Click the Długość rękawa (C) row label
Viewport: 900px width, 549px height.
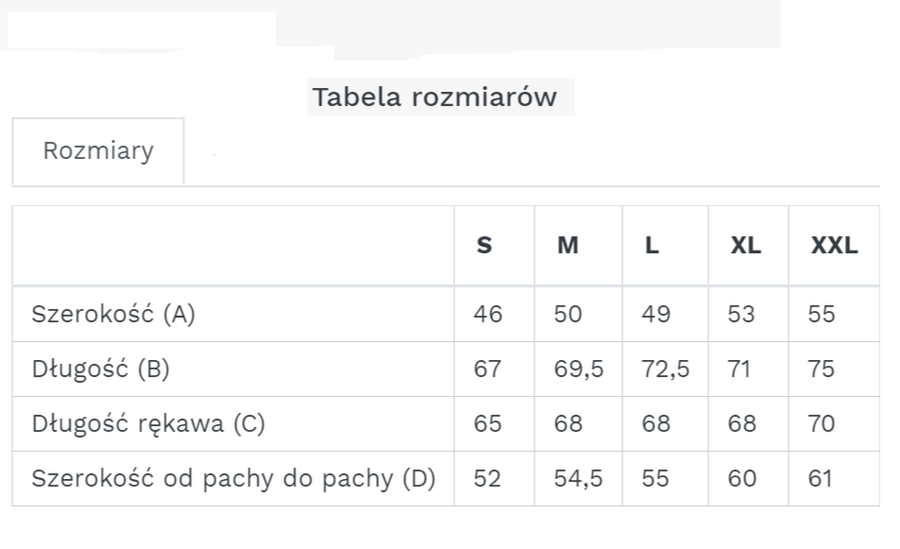[x=148, y=424]
